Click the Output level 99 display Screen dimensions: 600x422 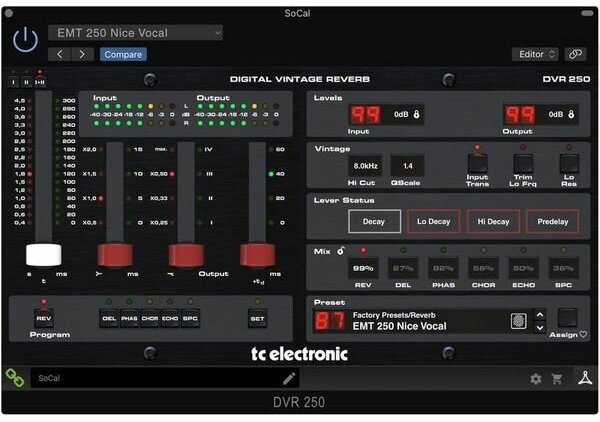[x=520, y=114]
